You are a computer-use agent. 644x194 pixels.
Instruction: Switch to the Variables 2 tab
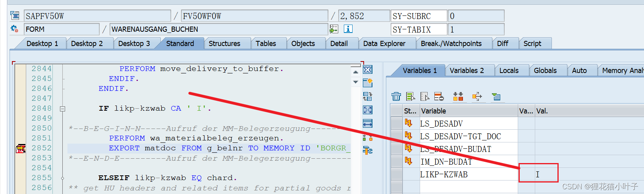467,71
